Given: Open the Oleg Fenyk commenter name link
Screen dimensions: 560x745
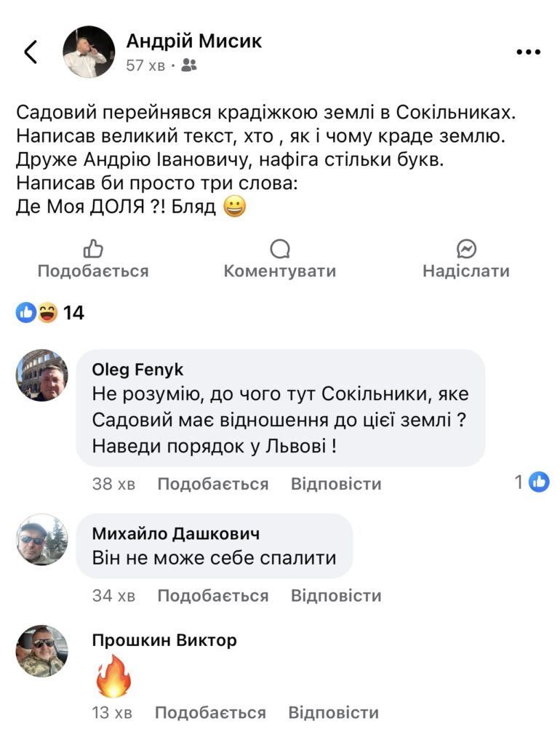Looking at the screenshot, I should (137, 370).
